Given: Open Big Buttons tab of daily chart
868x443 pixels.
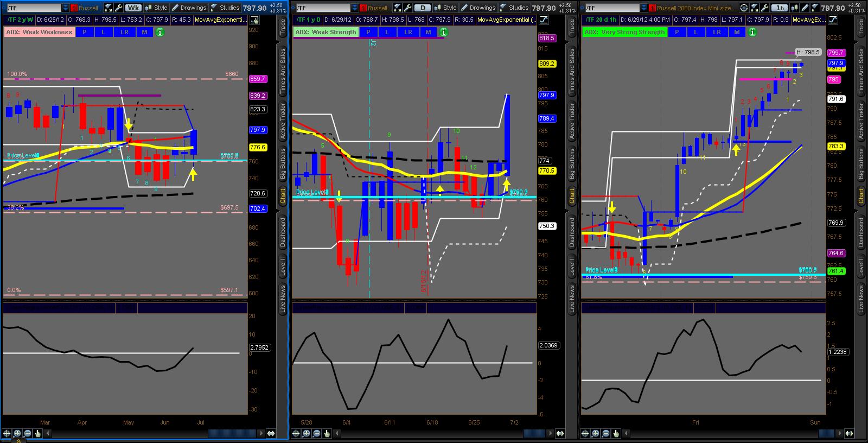Looking at the screenshot, I should [x=572, y=163].
